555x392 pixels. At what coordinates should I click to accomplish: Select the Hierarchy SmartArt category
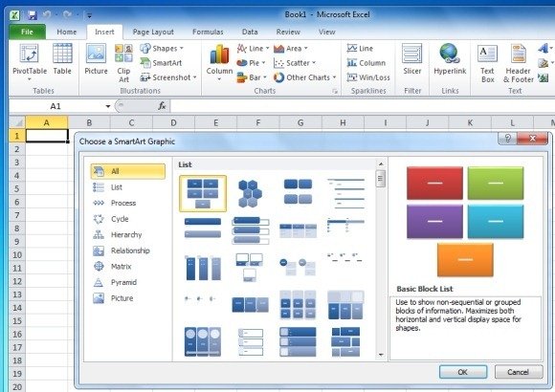coord(128,234)
